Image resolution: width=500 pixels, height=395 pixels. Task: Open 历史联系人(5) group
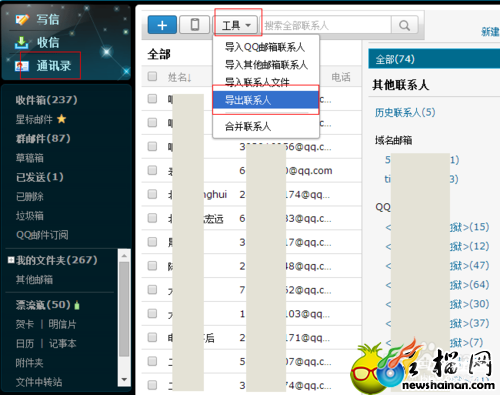405,112
